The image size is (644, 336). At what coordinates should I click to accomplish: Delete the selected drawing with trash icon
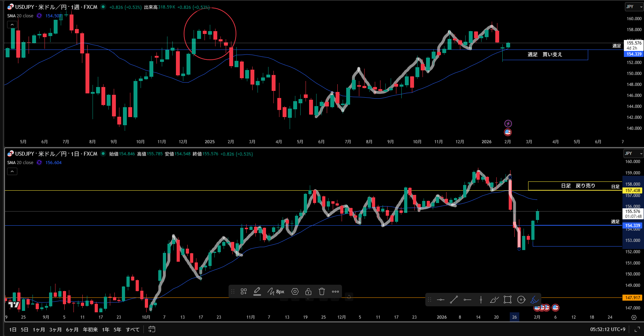322,291
